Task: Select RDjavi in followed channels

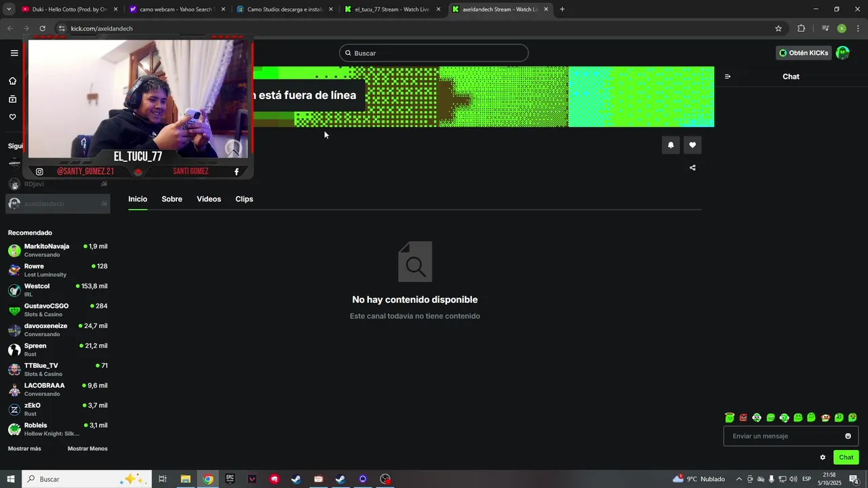Action: pyautogui.click(x=58, y=184)
